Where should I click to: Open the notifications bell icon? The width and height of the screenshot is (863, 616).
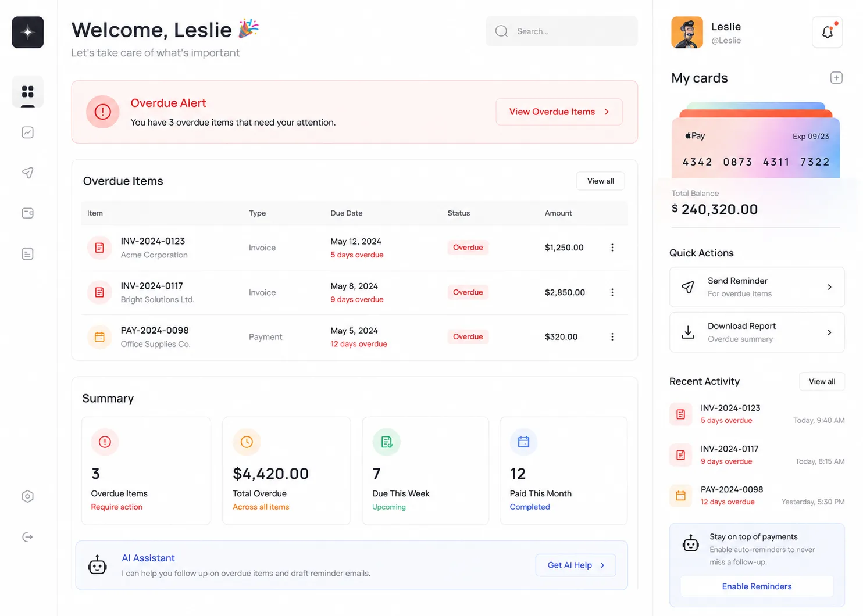click(828, 32)
